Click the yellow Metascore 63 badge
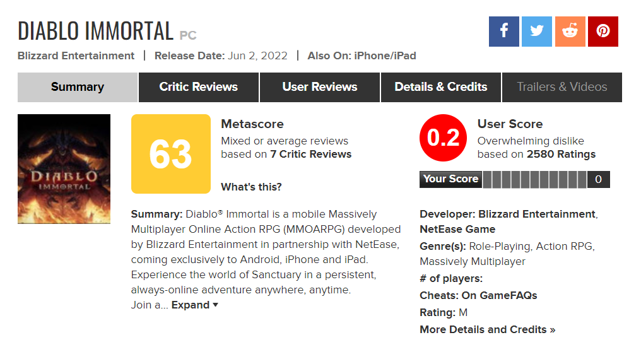 170,154
